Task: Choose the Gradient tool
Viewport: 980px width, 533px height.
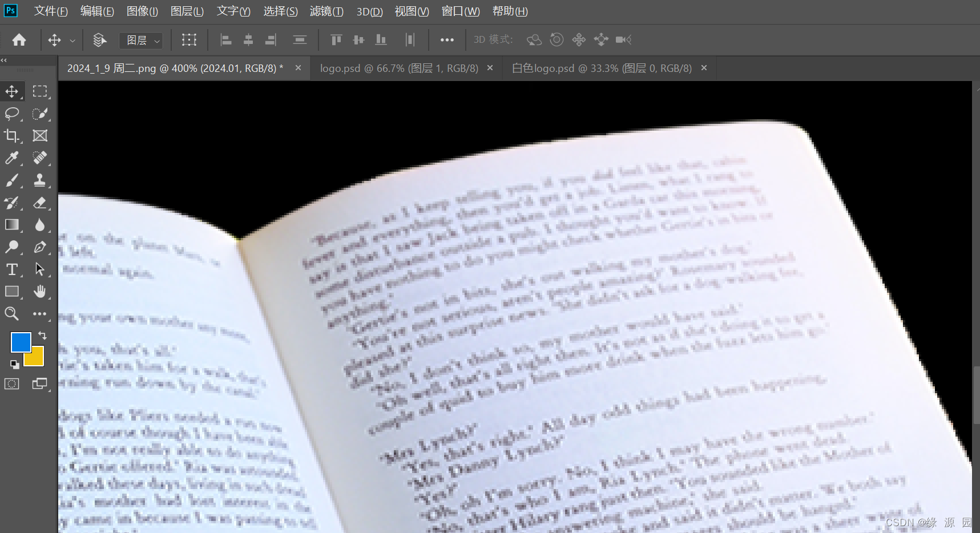Action: click(x=12, y=225)
